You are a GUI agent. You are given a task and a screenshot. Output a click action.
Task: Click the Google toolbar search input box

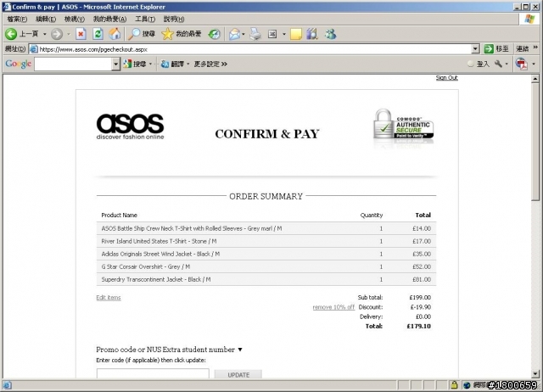click(73, 64)
